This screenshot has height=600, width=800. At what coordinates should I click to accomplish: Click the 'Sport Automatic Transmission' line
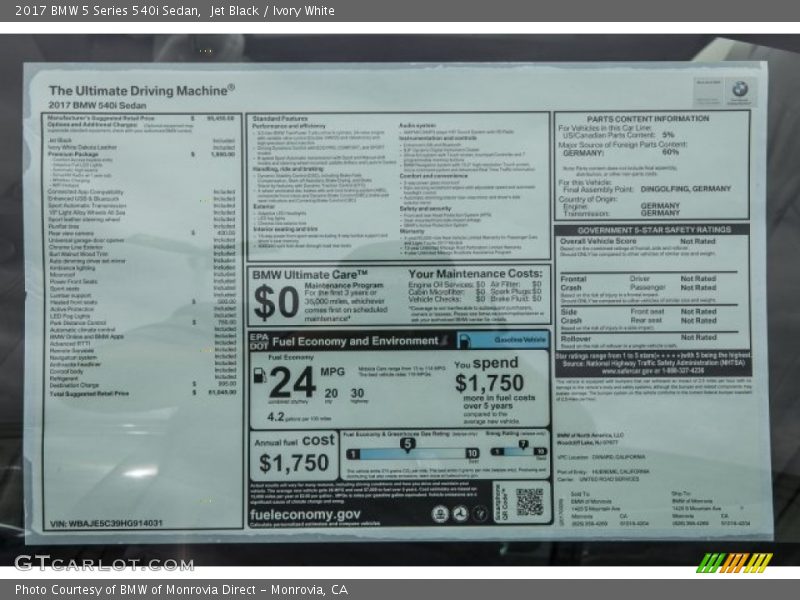[x=141, y=206]
